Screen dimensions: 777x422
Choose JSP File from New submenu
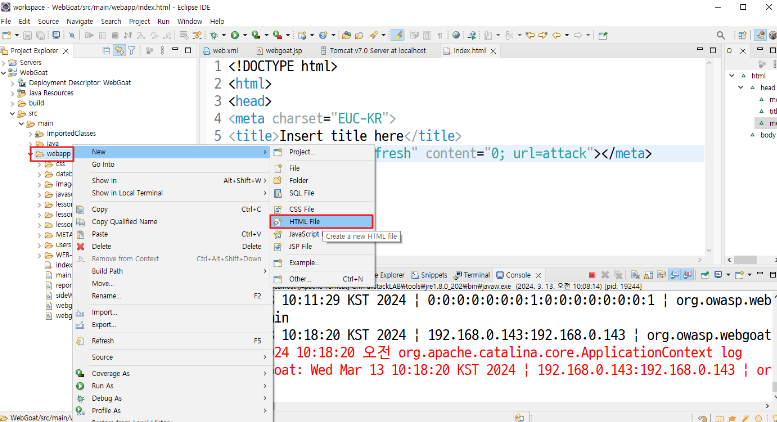[x=322, y=247]
